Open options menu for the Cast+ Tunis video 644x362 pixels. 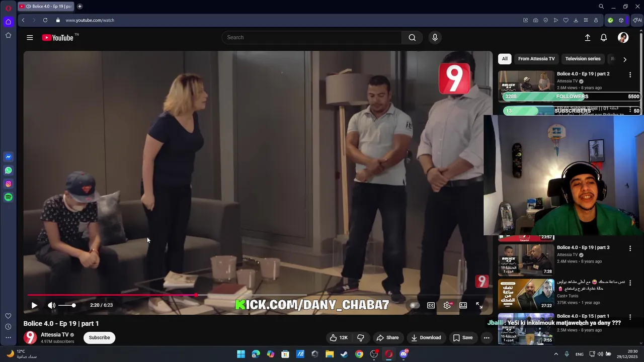(630, 283)
